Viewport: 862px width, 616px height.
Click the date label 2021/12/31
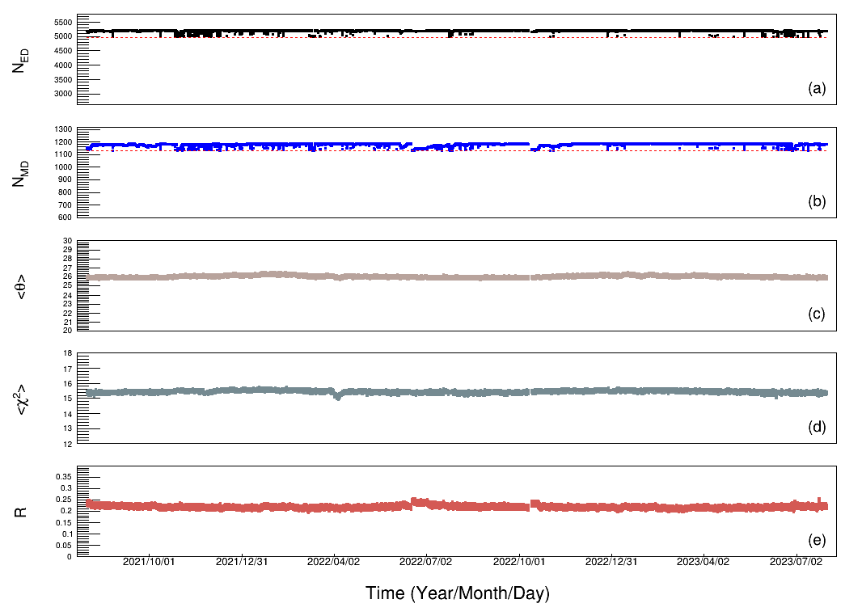(242, 562)
